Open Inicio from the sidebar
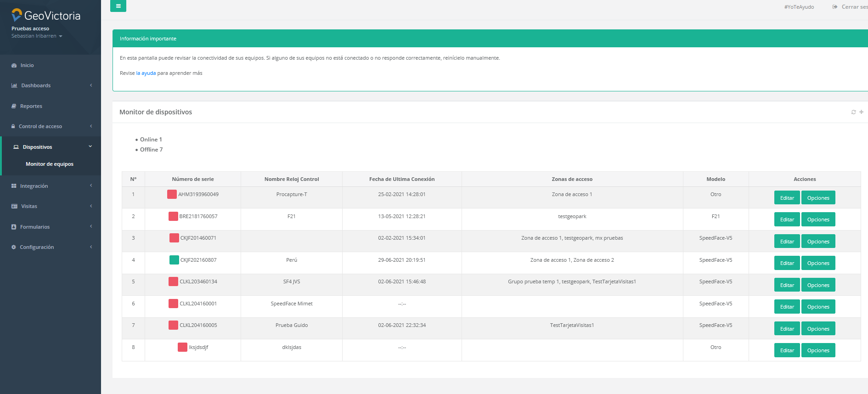Screen dimensions: 868x394 [27, 65]
